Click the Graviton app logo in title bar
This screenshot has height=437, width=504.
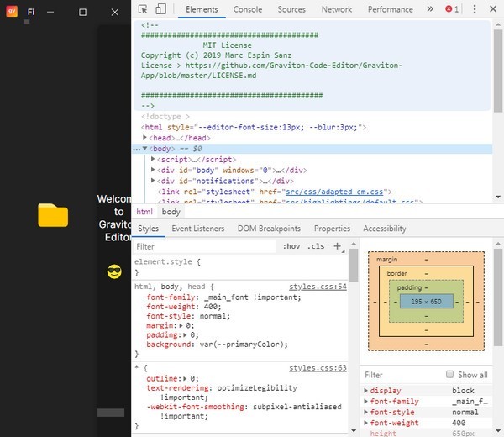click(x=13, y=12)
